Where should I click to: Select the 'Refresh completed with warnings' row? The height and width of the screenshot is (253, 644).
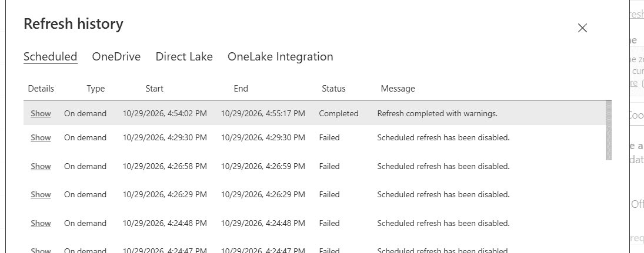315,113
